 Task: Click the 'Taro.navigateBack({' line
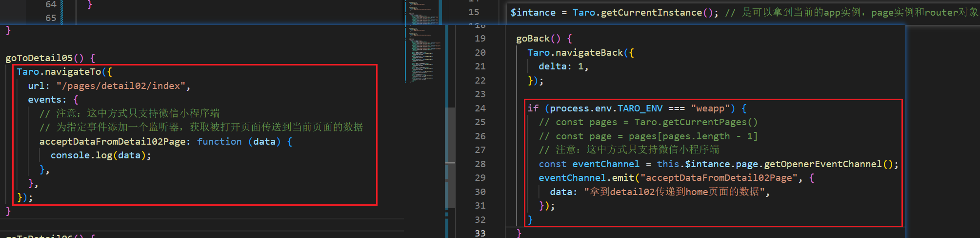[580, 53]
